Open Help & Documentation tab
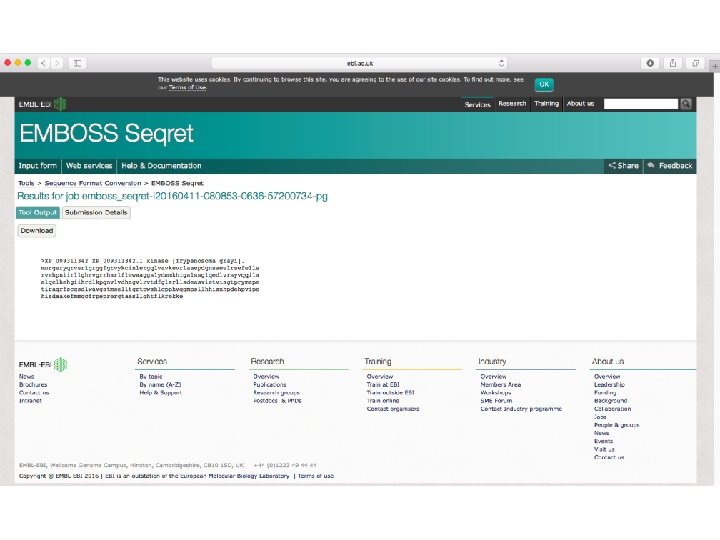The height and width of the screenshot is (540, 720). [x=161, y=166]
